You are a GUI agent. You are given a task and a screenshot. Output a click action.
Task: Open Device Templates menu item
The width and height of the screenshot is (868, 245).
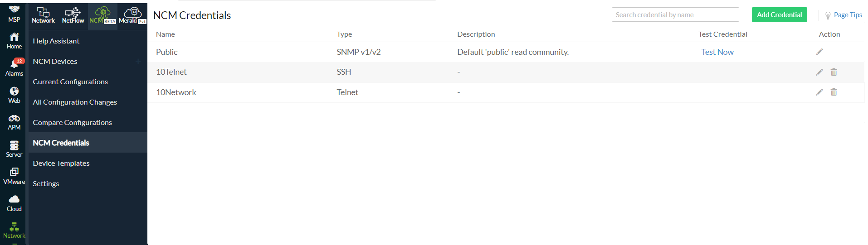(x=61, y=163)
